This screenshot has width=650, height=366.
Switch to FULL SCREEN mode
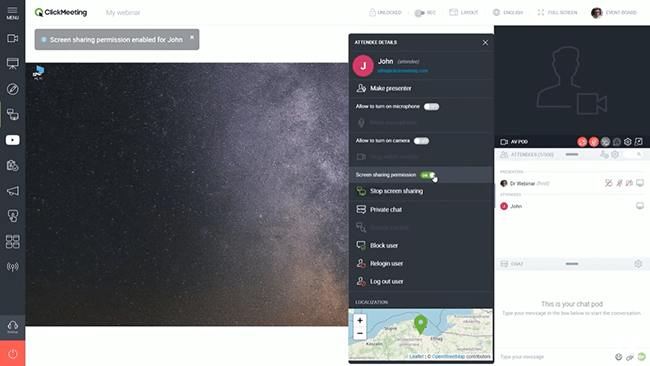pyautogui.click(x=557, y=12)
